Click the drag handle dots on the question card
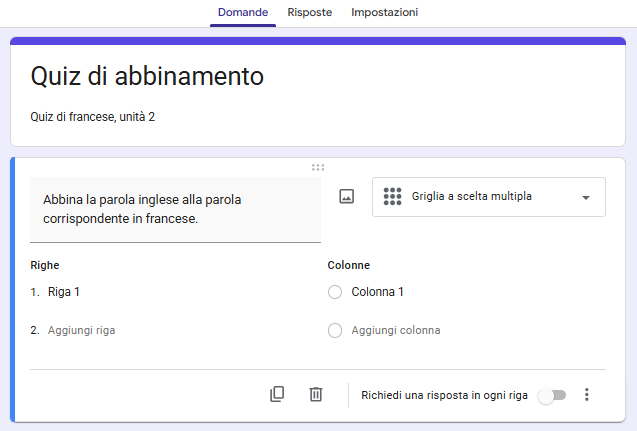This screenshot has height=431, width=637. (318, 167)
